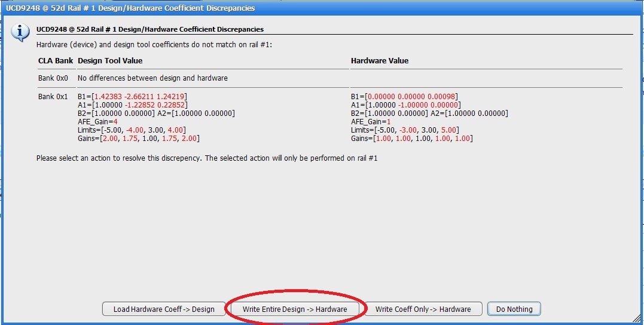Image resolution: width=644 pixels, height=325 pixels.
Task: Click hardware B1 coefficient line
Action: 404,96
